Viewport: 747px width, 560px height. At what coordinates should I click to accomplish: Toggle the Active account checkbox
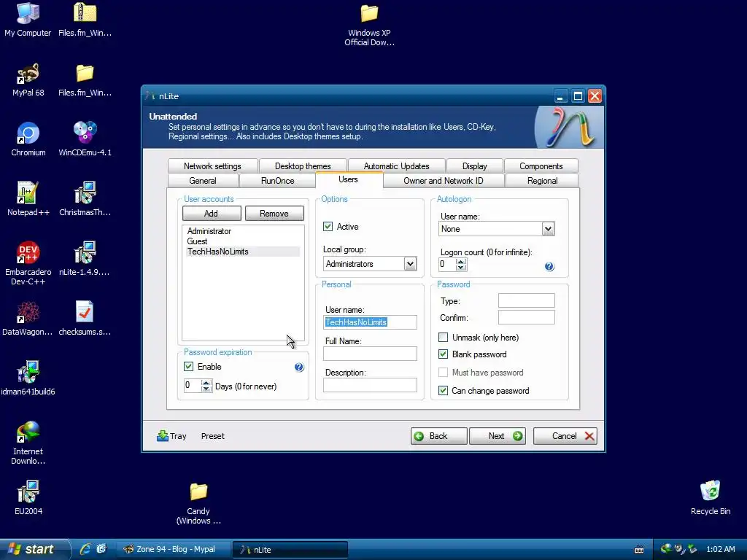[328, 227]
